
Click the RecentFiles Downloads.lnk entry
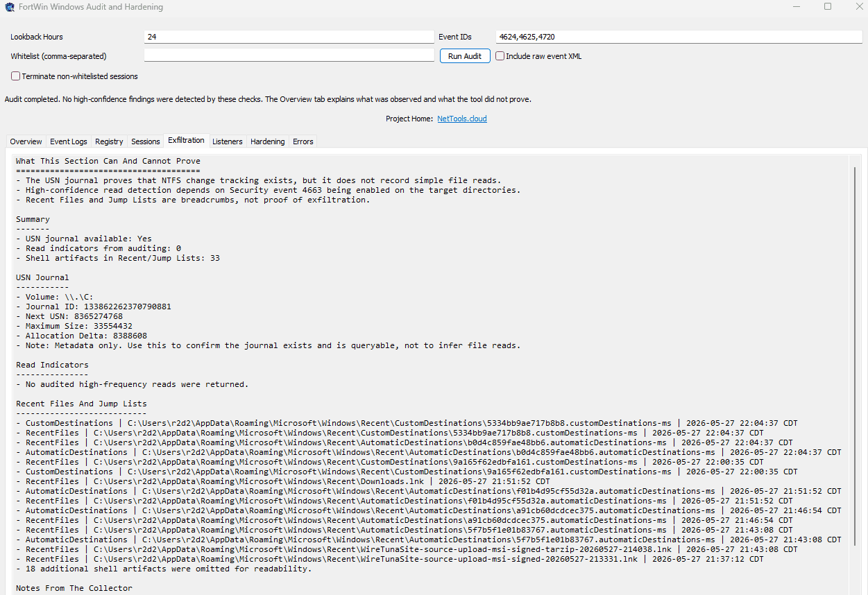tap(283, 481)
